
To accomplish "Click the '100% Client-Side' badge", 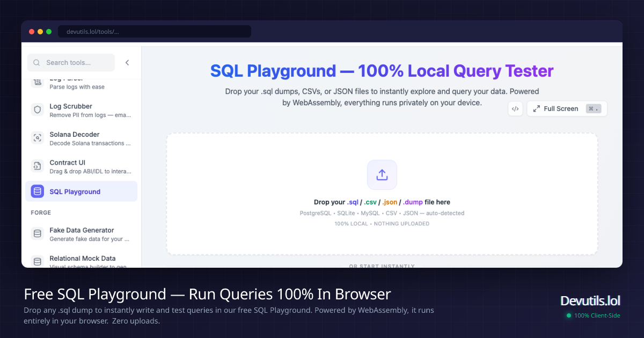I will [x=593, y=315].
